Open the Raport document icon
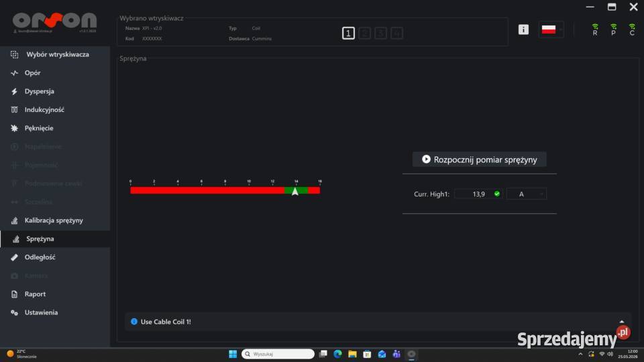 [x=14, y=294]
